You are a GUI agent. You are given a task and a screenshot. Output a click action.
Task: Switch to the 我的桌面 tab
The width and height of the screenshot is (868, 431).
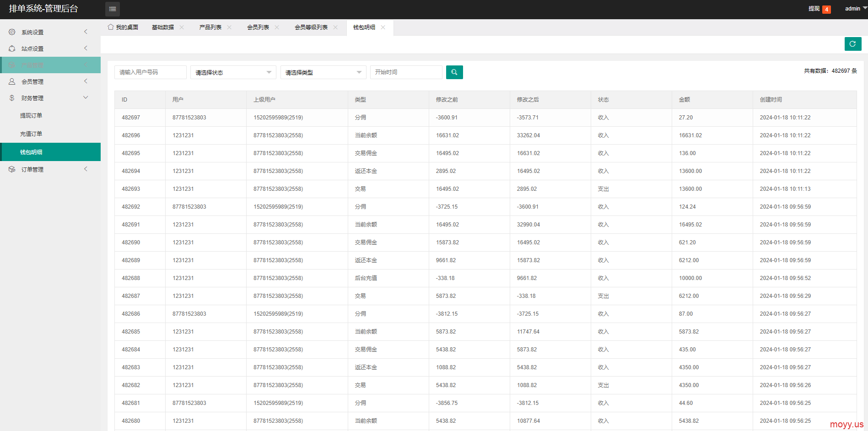point(123,27)
